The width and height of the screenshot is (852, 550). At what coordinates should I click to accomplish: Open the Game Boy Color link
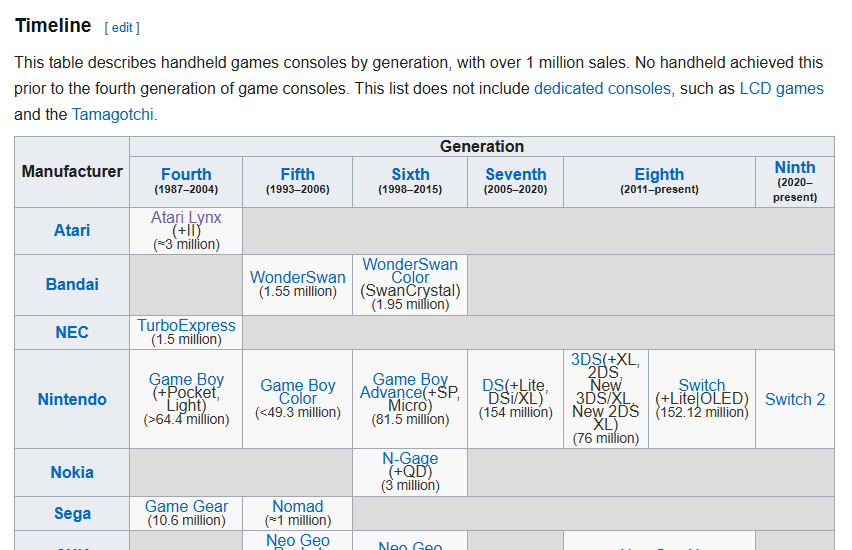point(297,392)
